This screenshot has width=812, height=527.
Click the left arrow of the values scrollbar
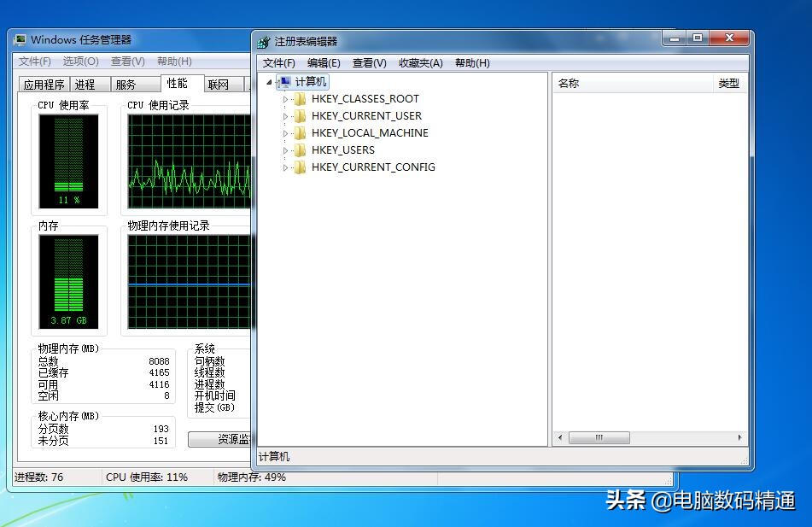[x=560, y=438]
